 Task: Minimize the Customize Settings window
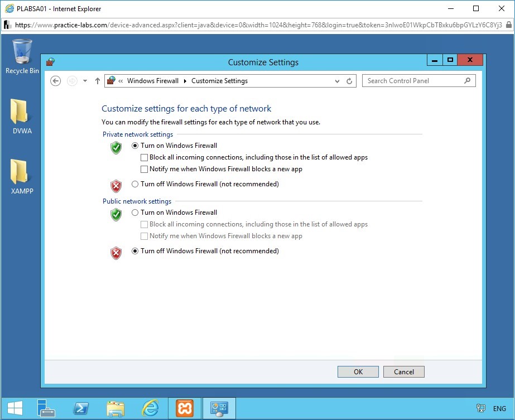[x=435, y=60]
